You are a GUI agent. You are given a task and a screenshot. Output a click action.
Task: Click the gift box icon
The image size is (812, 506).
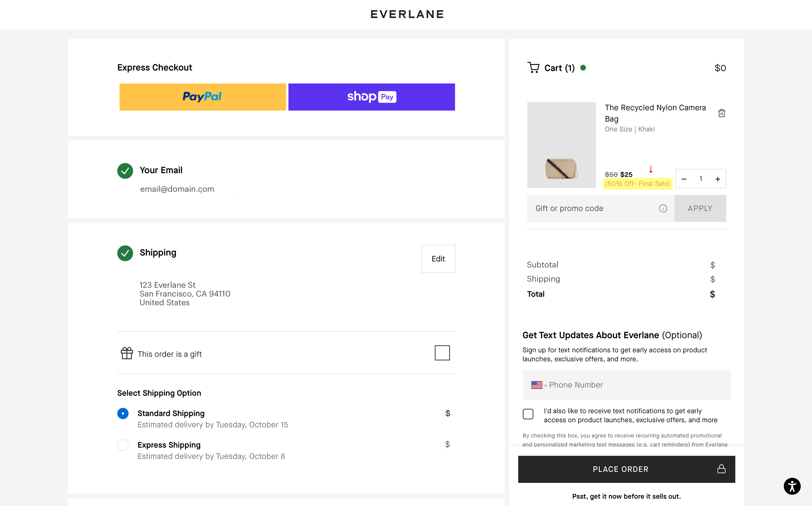pyautogui.click(x=127, y=353)
